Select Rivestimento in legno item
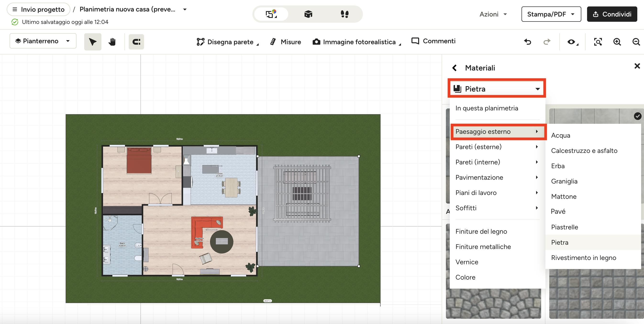644x324 pixels. click(593, 258)
